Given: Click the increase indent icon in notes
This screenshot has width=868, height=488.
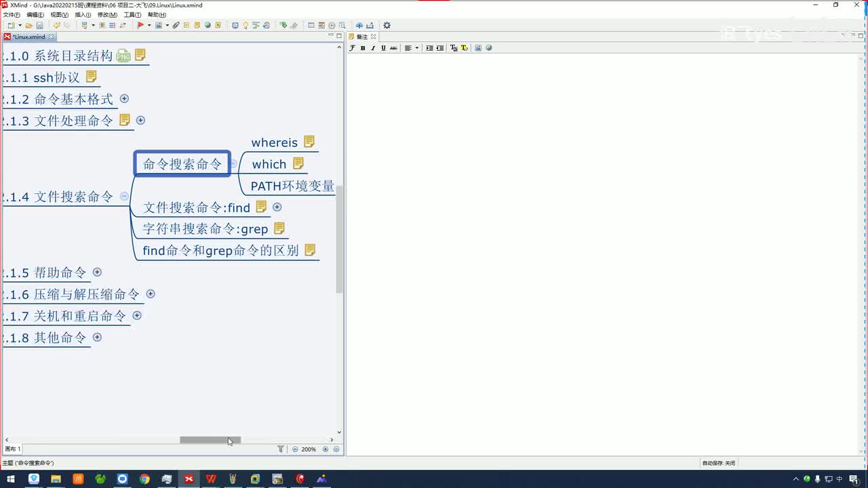Looking at the screenshot, I should point(429,48).
